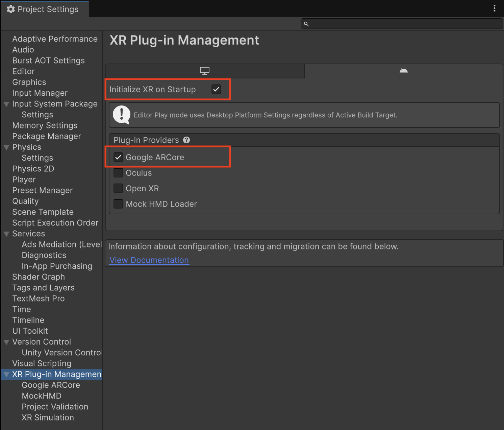Click the Project Settings gear icon
This screenshot has width=504, height=430.
click(x=11, y=9)
